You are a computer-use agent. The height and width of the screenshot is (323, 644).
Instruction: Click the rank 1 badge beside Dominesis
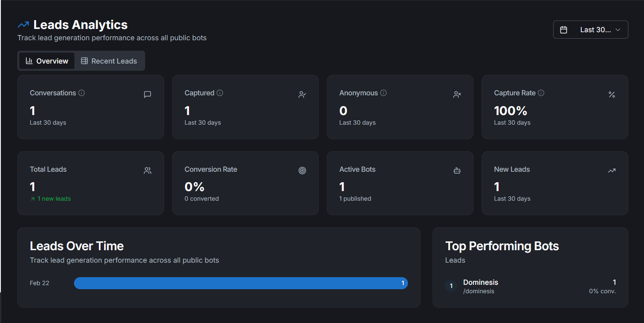[x=451, y=286]
